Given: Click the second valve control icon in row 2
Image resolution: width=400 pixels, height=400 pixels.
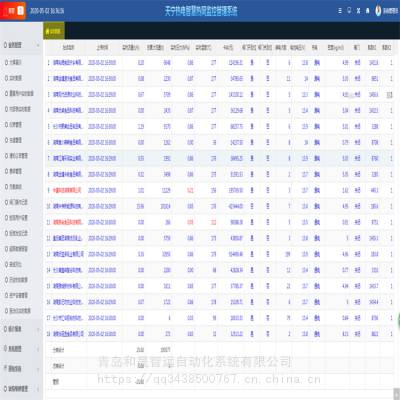Looking at the screenshot, I should coord(268,78).
